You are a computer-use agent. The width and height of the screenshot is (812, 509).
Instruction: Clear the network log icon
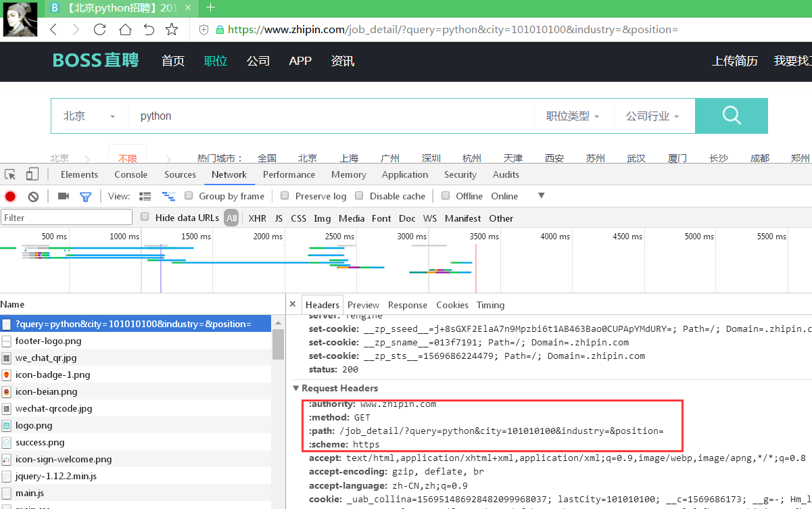33,197
